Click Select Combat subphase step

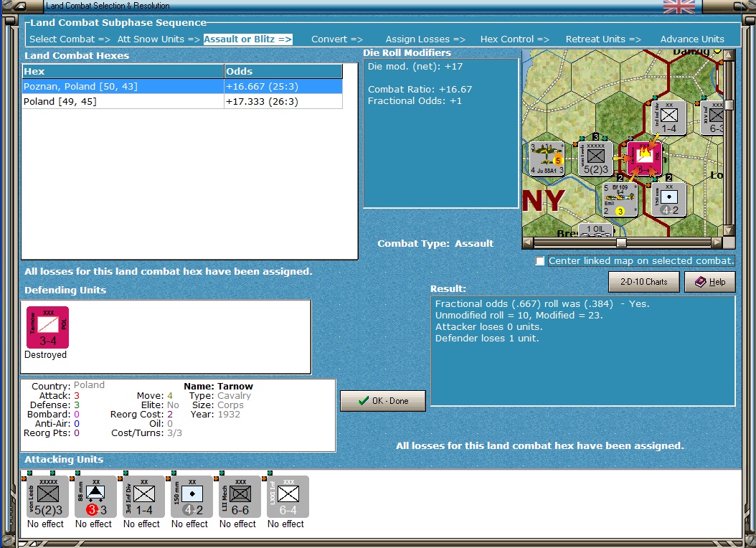tap(70, 39)
